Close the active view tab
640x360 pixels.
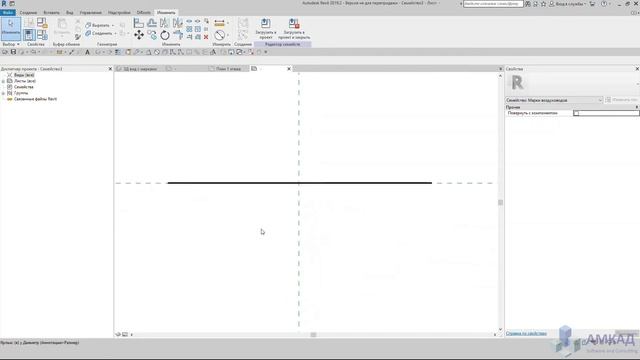(289, 69)
